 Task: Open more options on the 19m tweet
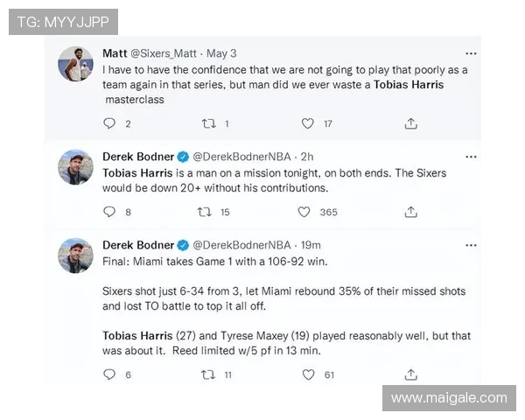pos(471,245)
